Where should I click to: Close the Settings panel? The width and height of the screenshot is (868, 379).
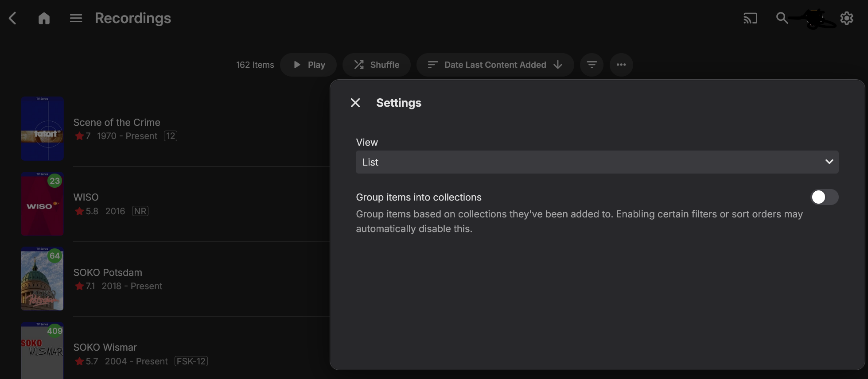pyautogui.click(x=355, y=103)
